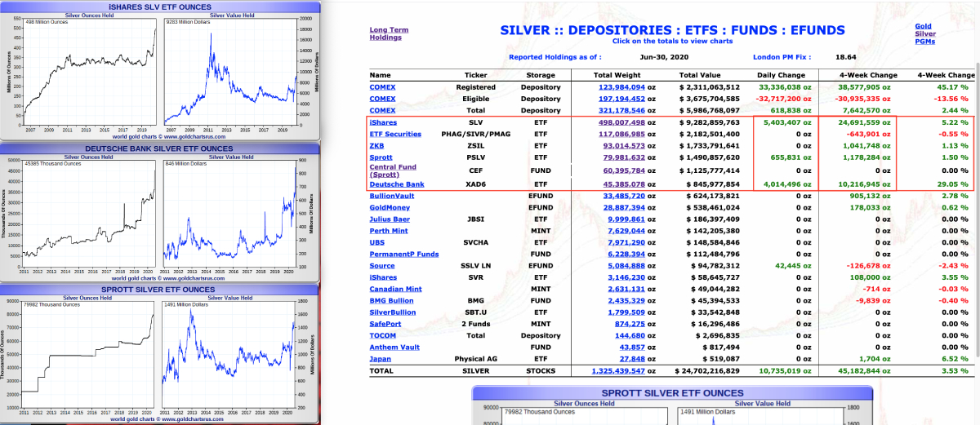
Task: View chart for iShares 498,007,498 oz
Action: tap(622, 122)
